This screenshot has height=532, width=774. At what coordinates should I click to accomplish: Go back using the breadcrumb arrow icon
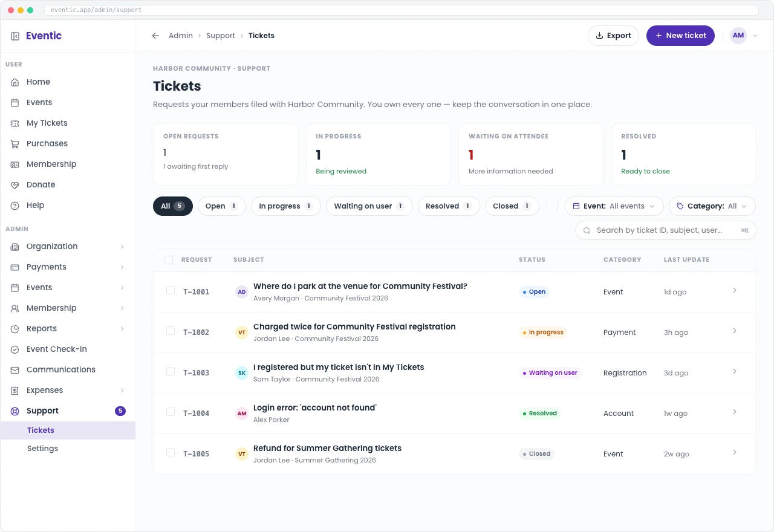(x=155, y=36)
